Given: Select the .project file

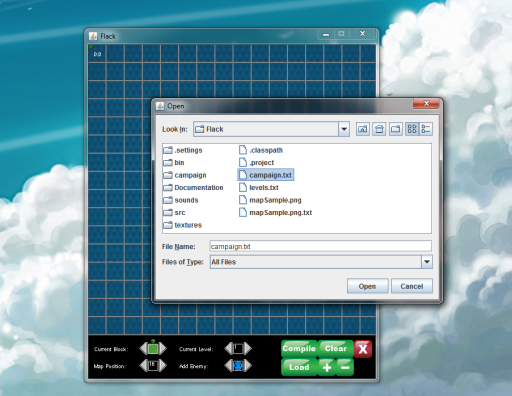Looking at the screenshot, I should (256, 163).
